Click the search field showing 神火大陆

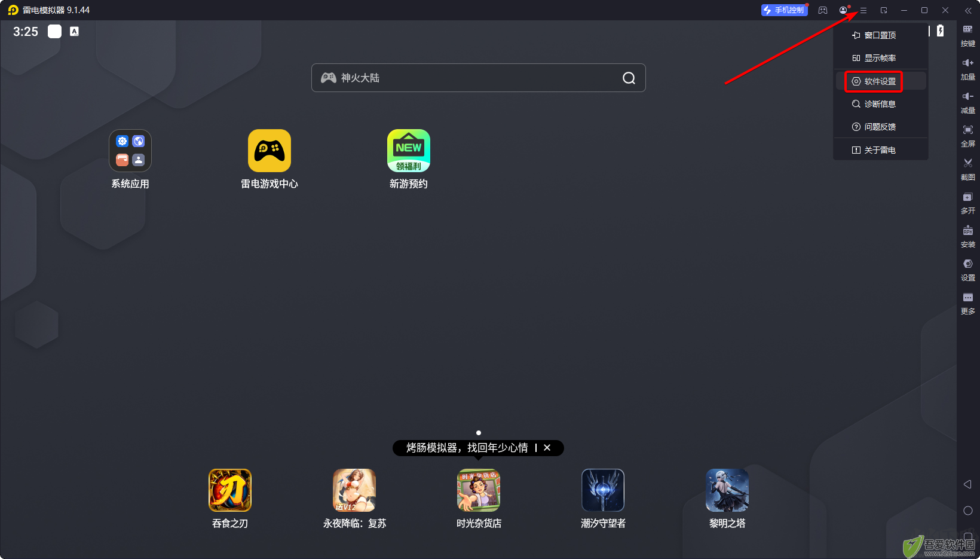478,78
